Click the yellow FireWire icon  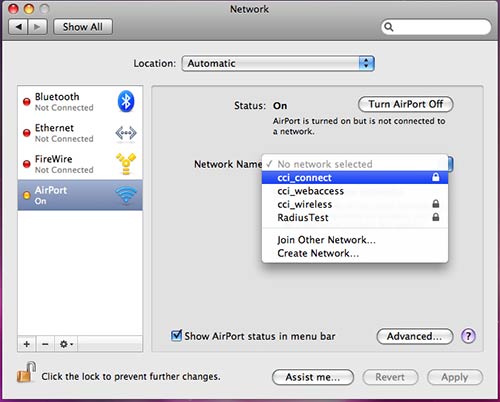click(126, 164)
